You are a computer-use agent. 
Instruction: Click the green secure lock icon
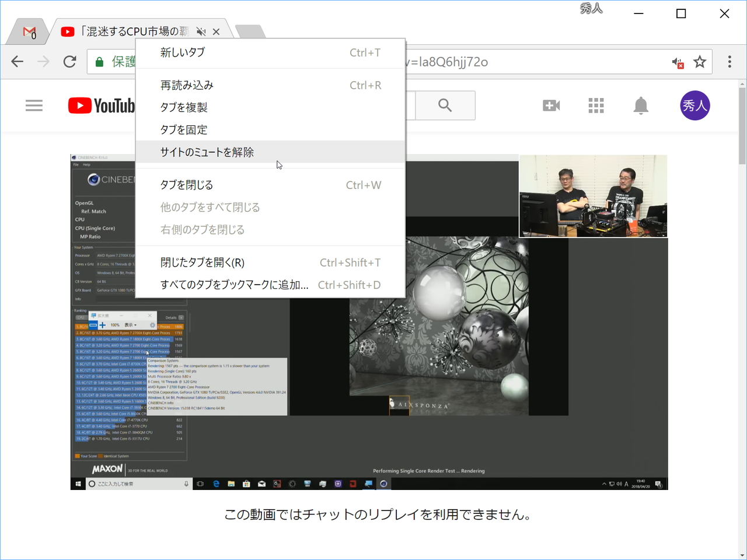[99, 62]
